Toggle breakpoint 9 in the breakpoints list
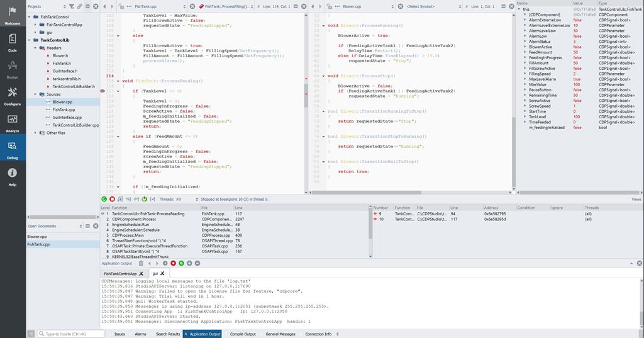The height and width of the screenshot is (338, 644). (375, 214)
